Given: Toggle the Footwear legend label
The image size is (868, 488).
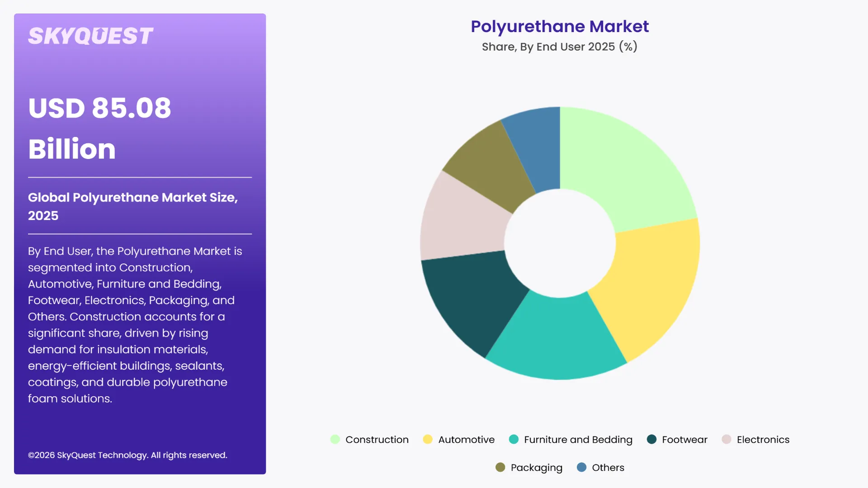Looking at the screenshot, I should [684, 440].
